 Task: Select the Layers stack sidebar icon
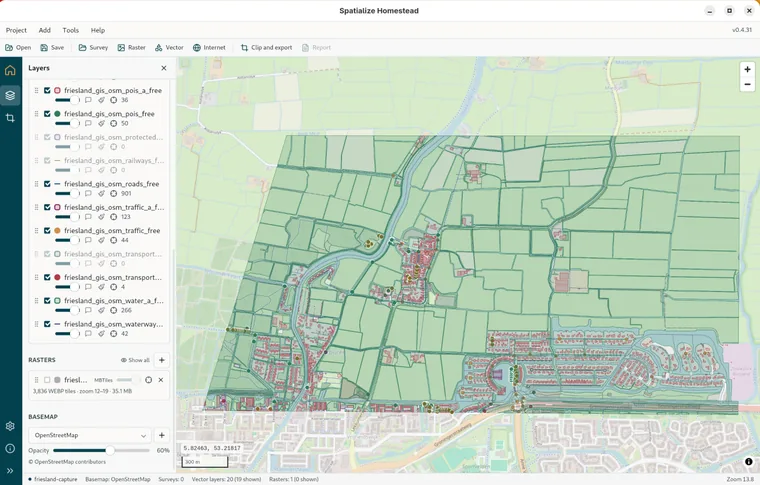tap(10, 95)
